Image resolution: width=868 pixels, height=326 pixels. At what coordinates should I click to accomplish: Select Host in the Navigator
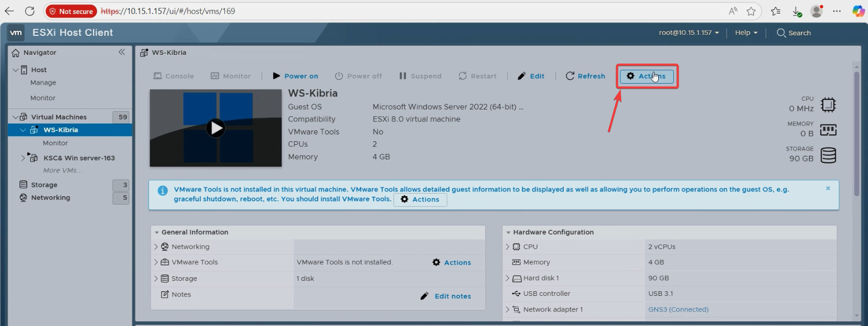tap(38, 70)
